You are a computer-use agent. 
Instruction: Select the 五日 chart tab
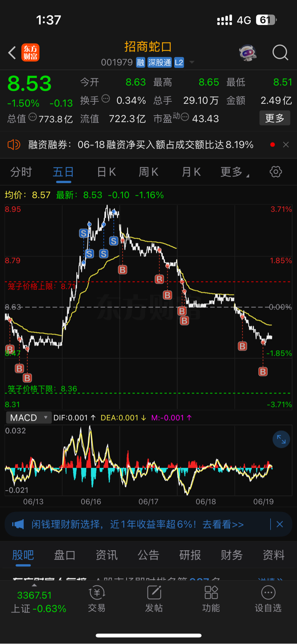tap(63, 172)
